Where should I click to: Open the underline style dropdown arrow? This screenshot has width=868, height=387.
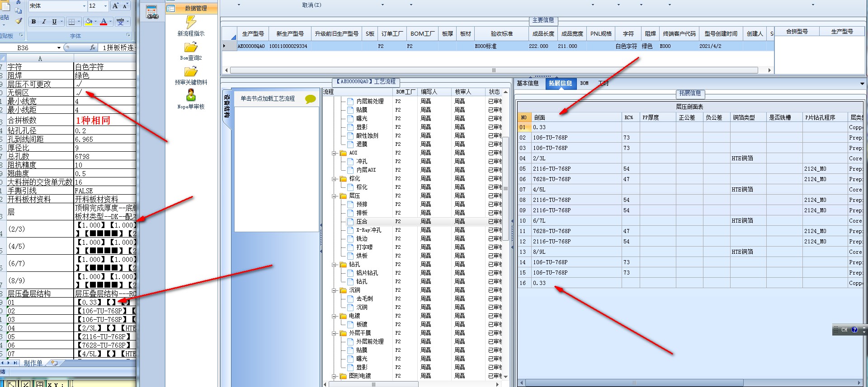pos(61,22)
